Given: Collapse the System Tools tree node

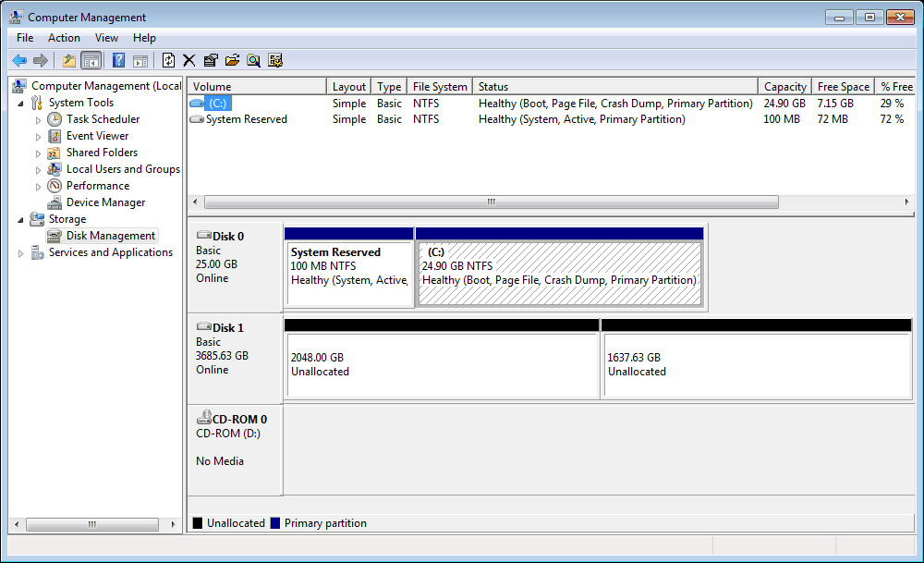Looking at the screenshot, I should [x=21, y=103].
